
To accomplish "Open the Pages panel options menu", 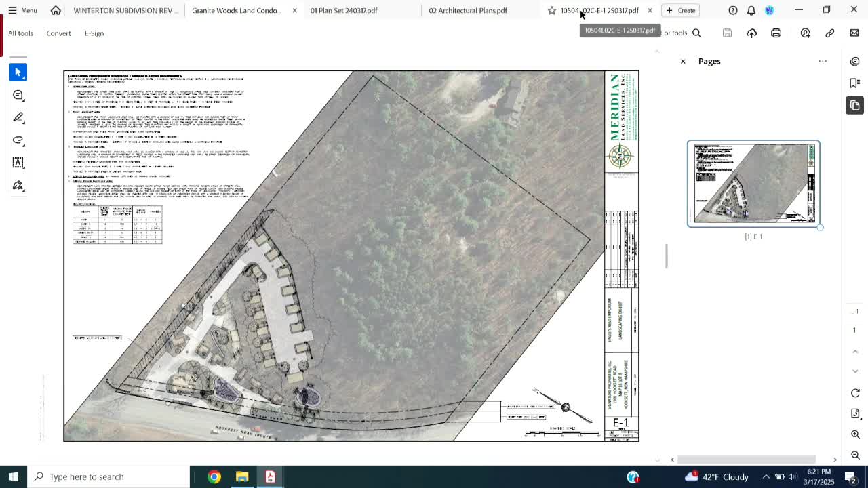I will pyautogui.click(x=823, y=62).
